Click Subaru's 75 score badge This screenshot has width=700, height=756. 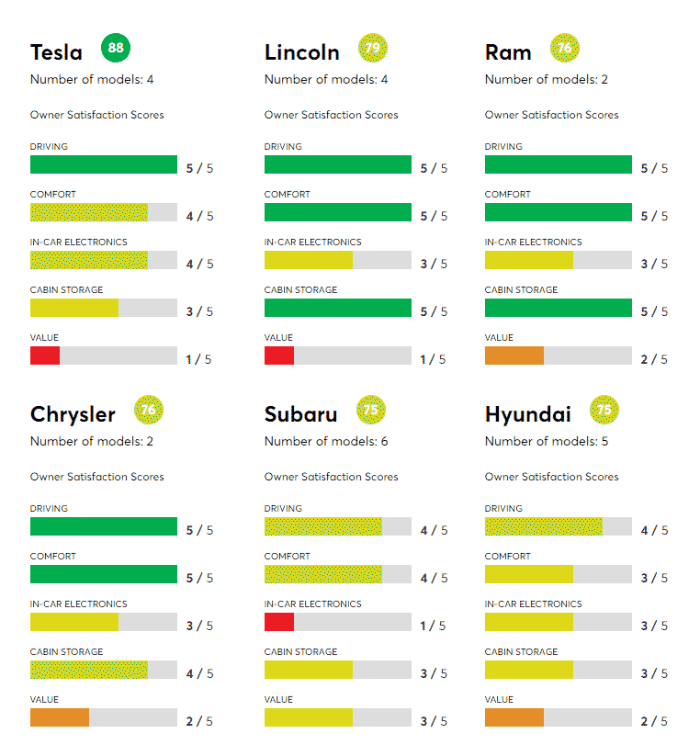[x=371, y=410]
